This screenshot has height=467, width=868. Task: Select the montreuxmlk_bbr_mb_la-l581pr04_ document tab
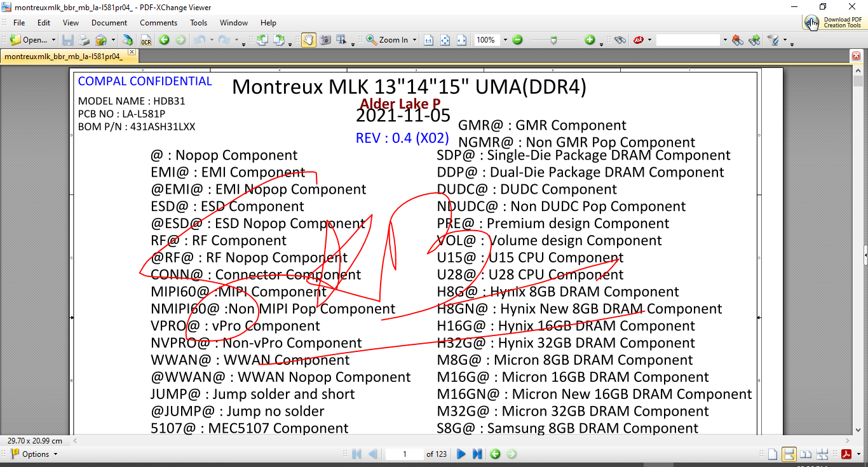point(64,56)
